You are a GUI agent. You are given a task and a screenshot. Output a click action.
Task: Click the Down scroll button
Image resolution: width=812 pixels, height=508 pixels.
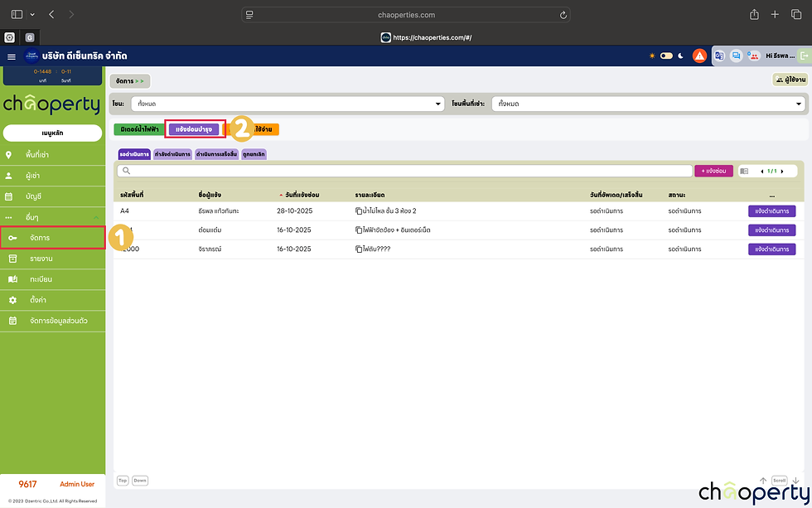click(140, 481)
